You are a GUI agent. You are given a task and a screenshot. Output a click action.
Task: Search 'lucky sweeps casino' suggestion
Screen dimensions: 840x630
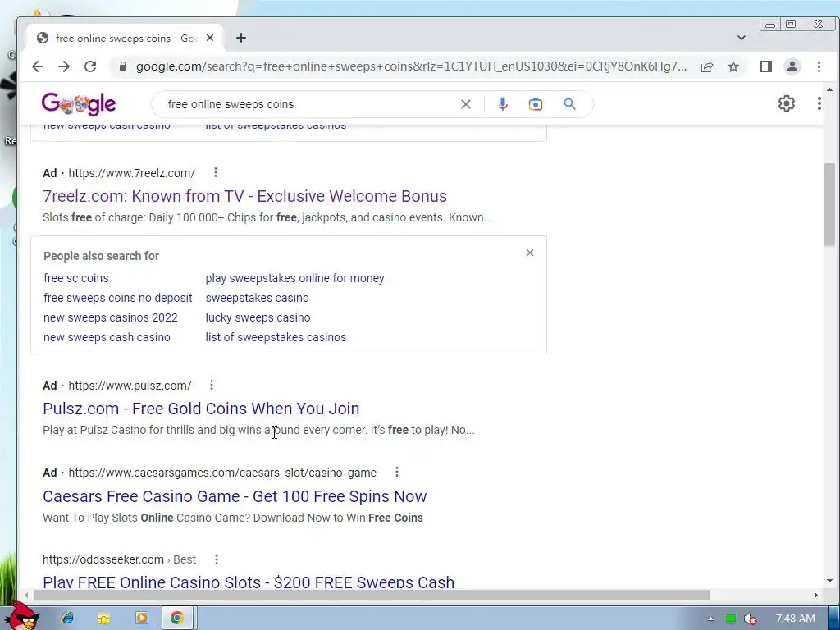tap(258, 317)
